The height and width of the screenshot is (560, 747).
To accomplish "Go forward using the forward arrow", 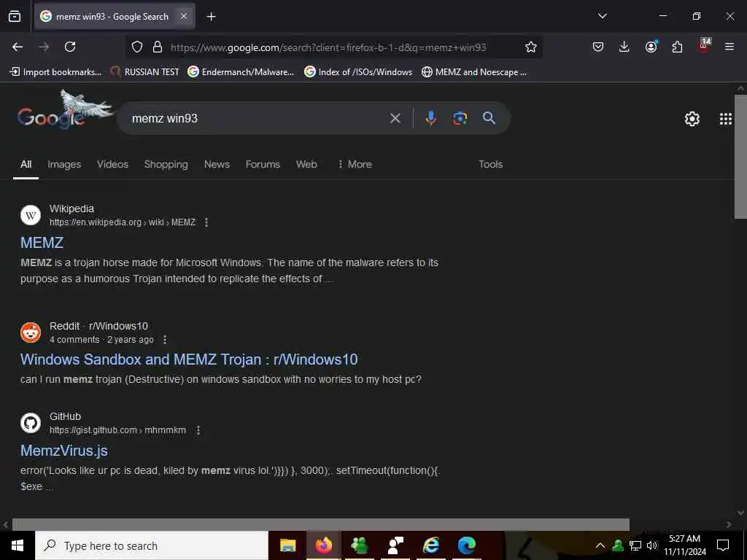I will click(x=44, y=47).
